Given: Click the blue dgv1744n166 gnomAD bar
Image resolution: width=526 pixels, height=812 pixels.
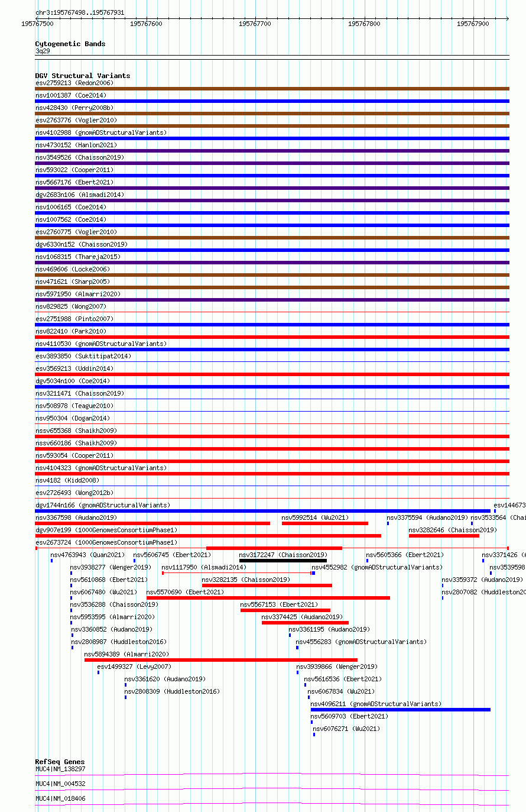Looking at the screenshot, I should (262, 511).
